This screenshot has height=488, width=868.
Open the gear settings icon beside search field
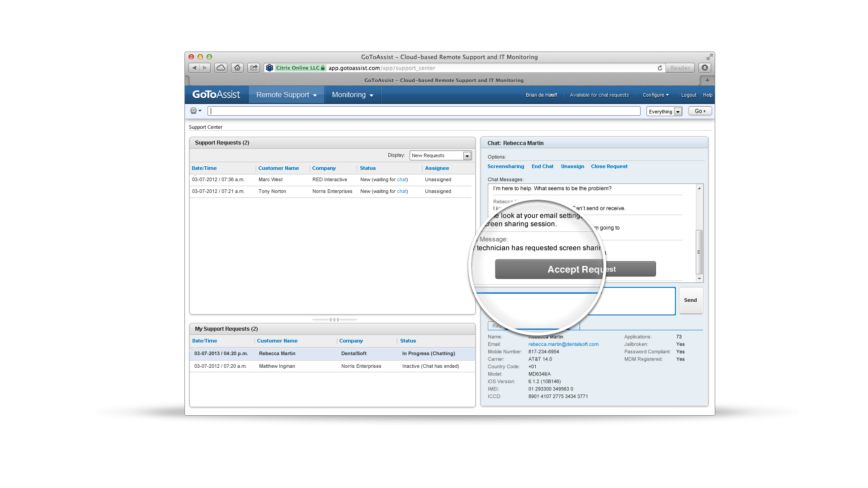point(196,111)
